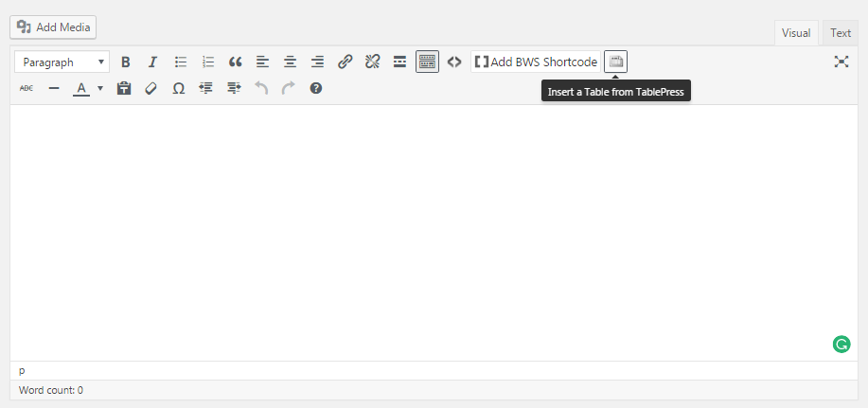Click the Undo arrow

click(260, 88)
